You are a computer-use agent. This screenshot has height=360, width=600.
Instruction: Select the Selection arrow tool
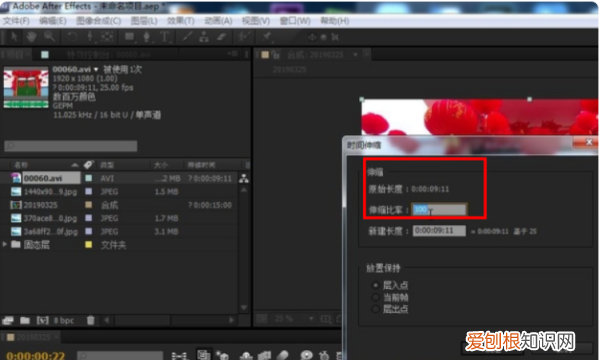[x=15, y=37]
